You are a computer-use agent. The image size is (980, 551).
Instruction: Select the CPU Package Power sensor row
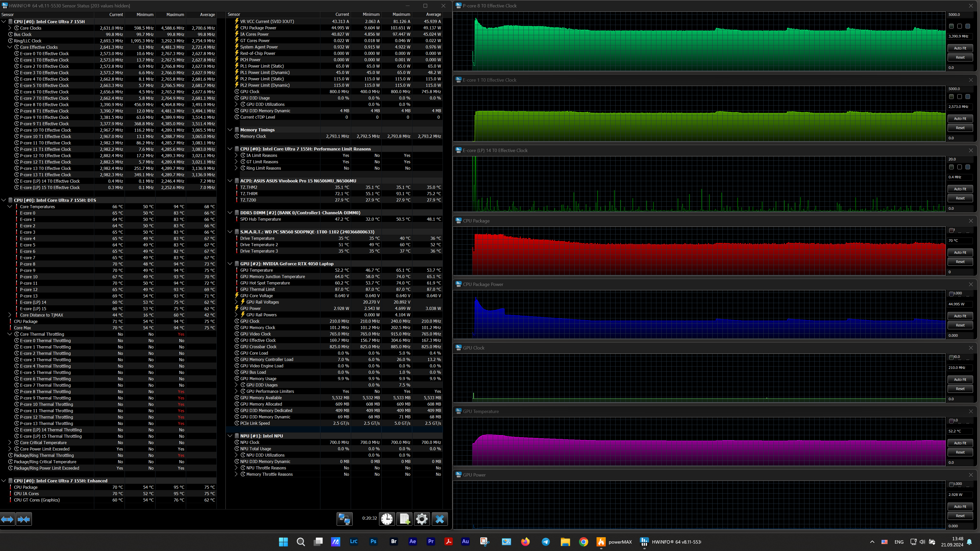click(x=258, y=28)
